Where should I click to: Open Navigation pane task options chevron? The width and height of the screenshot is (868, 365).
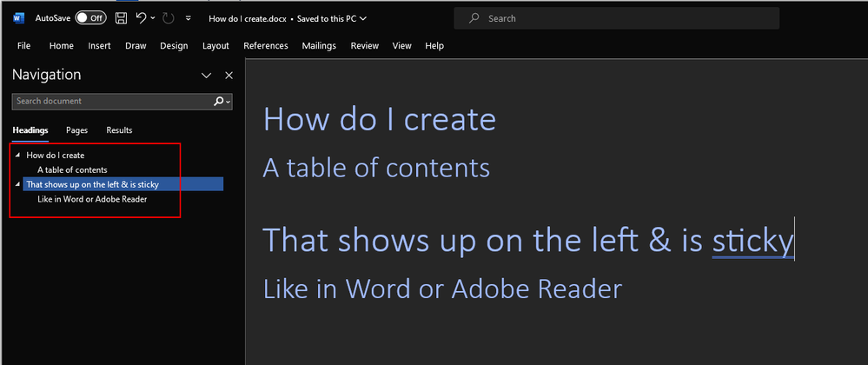[x=206, y=76]
